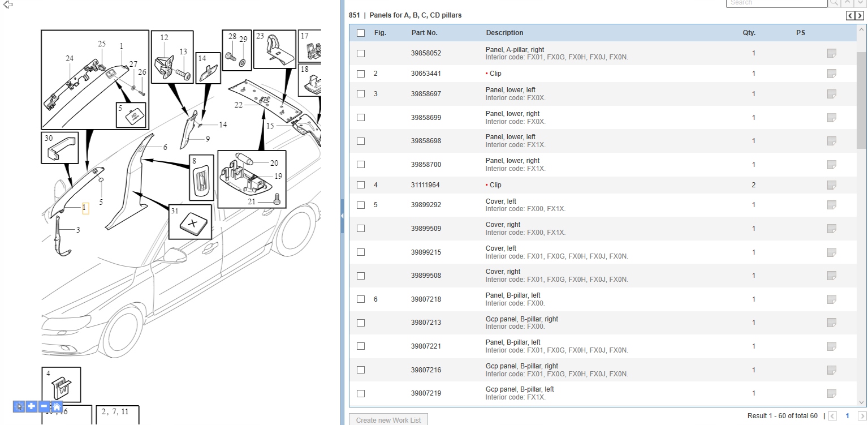Image resolution: width=868 pixels, height=425 pixels.
Task: Go back using the top-left arrow
Action: coord(8,5)
